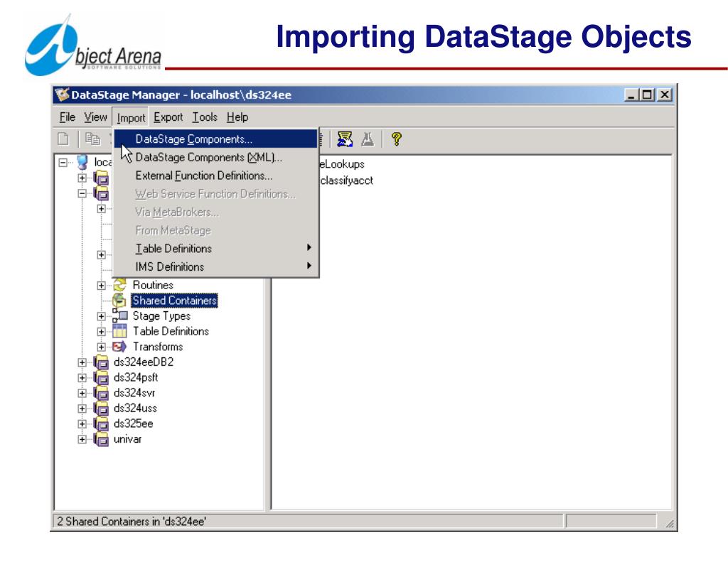Click the Copy toolbar icon
The image size is (728, 562).
click(93, 139)
